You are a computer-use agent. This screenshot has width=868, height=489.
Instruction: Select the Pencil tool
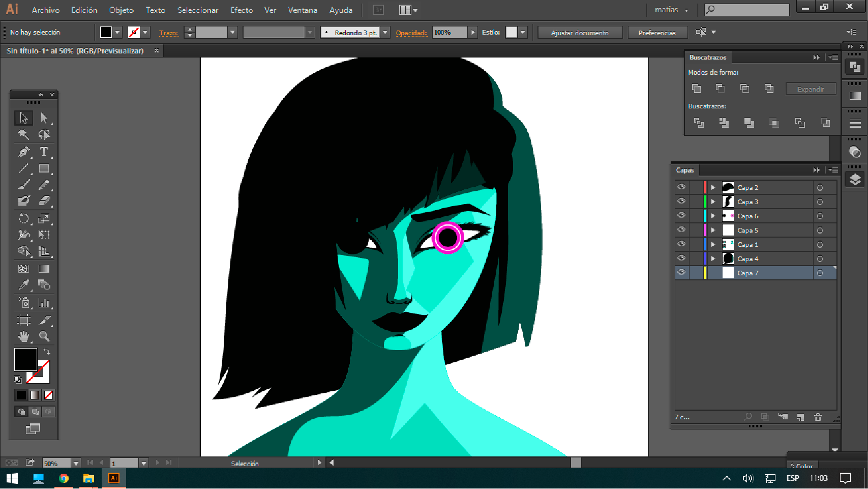(x=44, y=185)
